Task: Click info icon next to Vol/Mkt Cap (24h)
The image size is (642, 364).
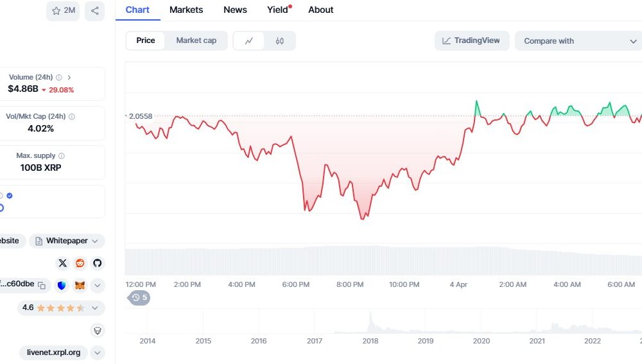Action: [x=72, y=117]
